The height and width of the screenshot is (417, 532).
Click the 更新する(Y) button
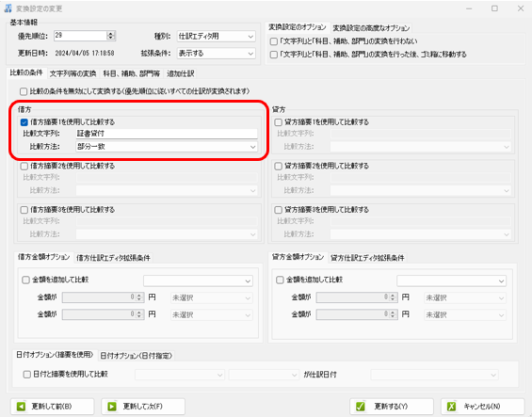click(x=392, y=406)
